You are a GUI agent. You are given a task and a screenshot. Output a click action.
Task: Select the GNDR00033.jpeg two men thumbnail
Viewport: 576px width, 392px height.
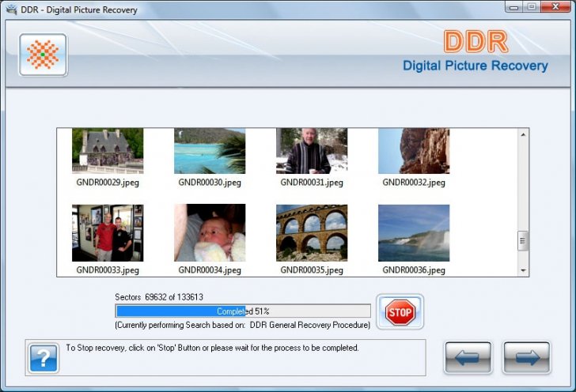(108, 232)
